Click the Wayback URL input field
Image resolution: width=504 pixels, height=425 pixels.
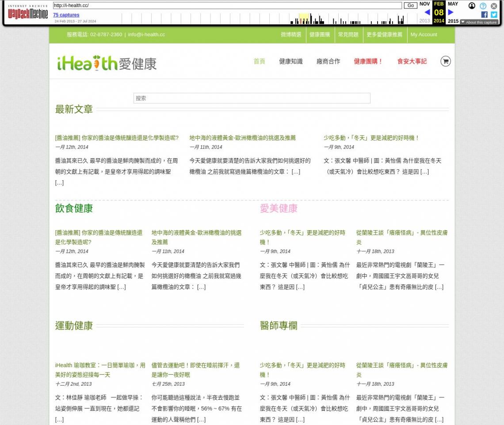click(x=227, y=5)
